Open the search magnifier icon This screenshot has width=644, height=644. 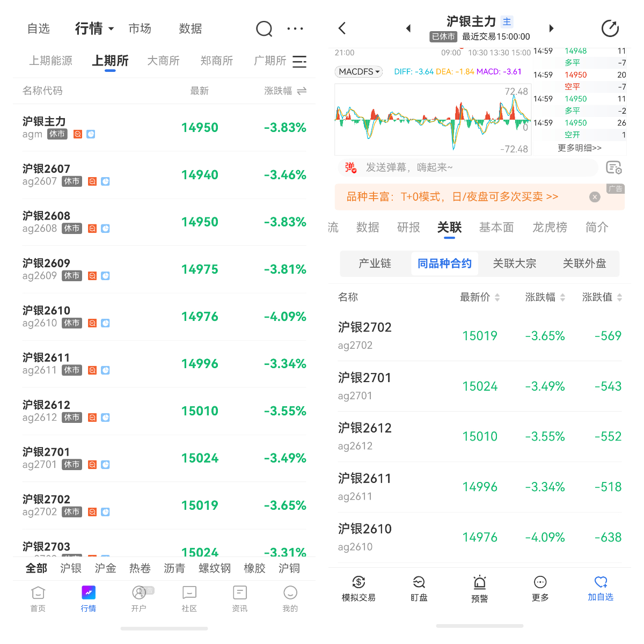(264, 28)
